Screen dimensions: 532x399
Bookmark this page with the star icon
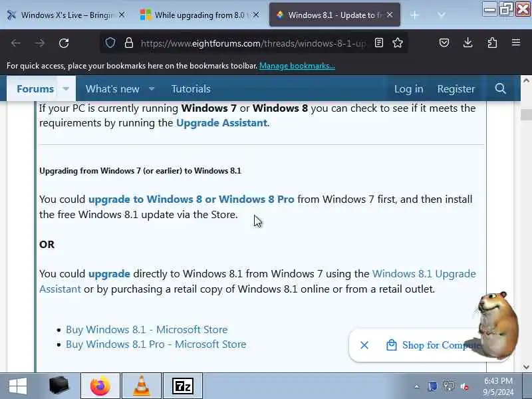[x=398, y=43]
